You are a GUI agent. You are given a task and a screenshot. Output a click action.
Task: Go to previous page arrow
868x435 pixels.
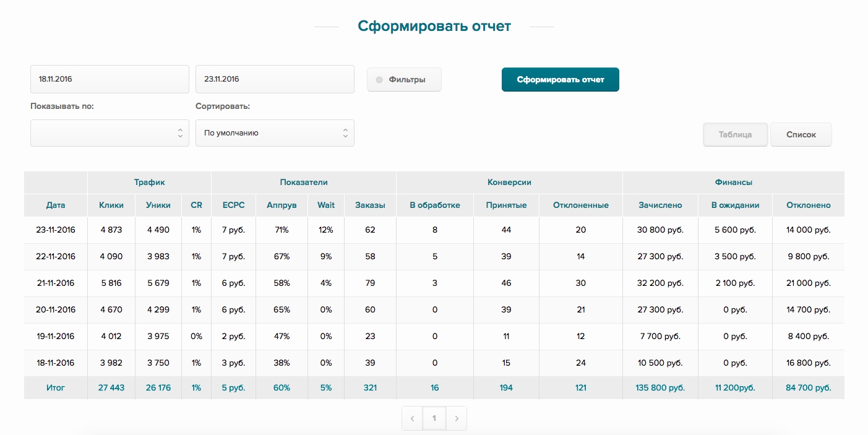413,418
